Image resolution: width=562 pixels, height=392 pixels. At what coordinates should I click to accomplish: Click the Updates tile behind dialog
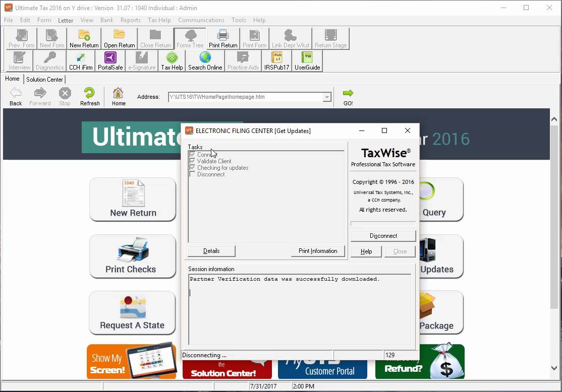[440, 256]
